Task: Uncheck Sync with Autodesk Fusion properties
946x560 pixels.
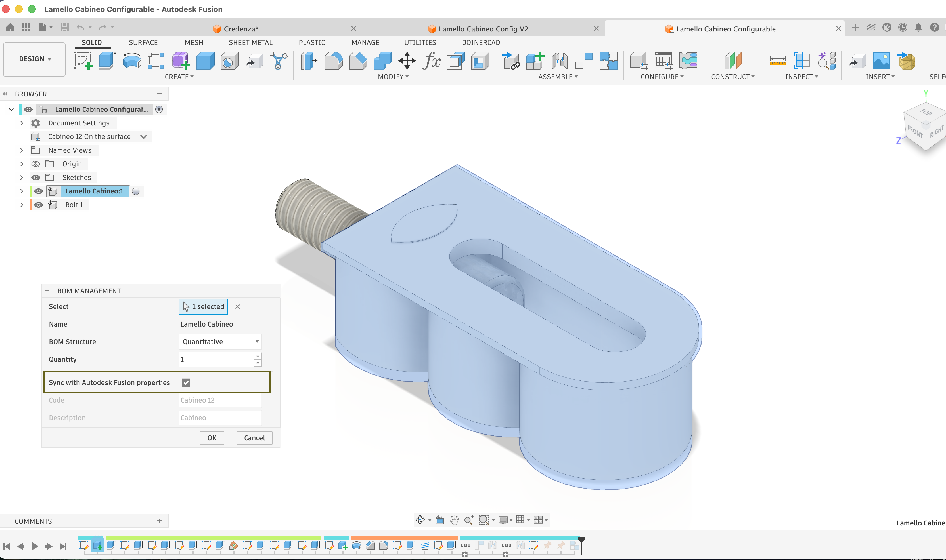Action: click(x=186, y=383)
